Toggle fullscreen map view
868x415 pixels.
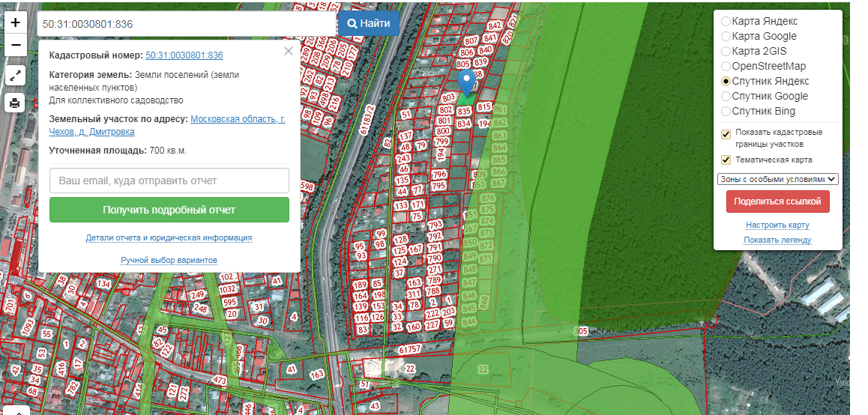(16, 75)
